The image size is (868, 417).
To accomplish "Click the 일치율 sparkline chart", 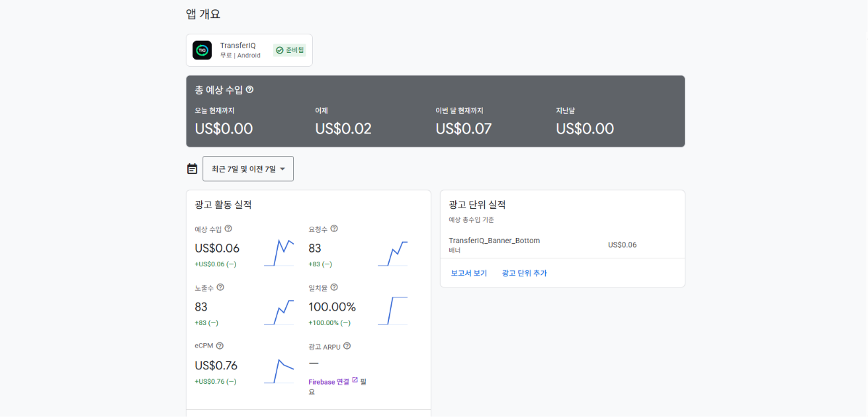I will point(392,312).
